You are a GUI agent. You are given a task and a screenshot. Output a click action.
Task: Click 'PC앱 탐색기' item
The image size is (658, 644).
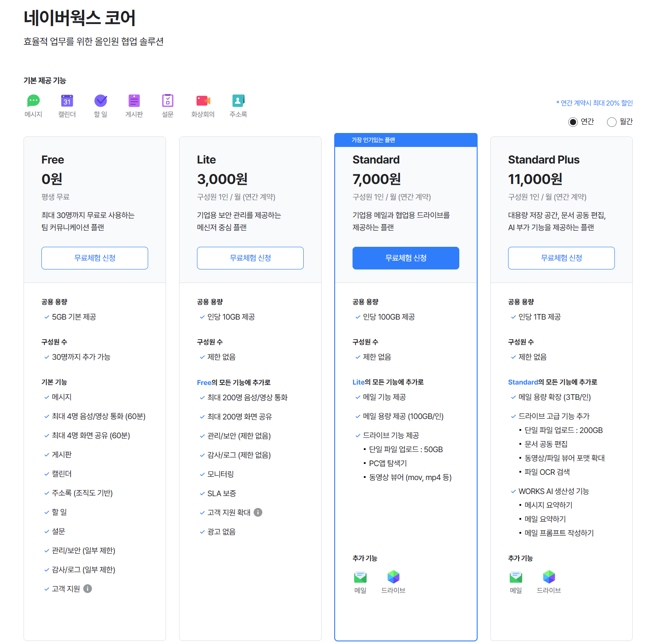(388, 463)
